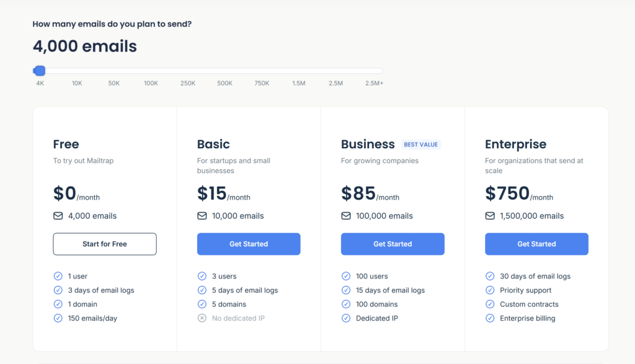The height and width of the screenshot is (364, 635).
Task: Click checkmark icon next to 15 days of email logs
Action: [346, 290]
